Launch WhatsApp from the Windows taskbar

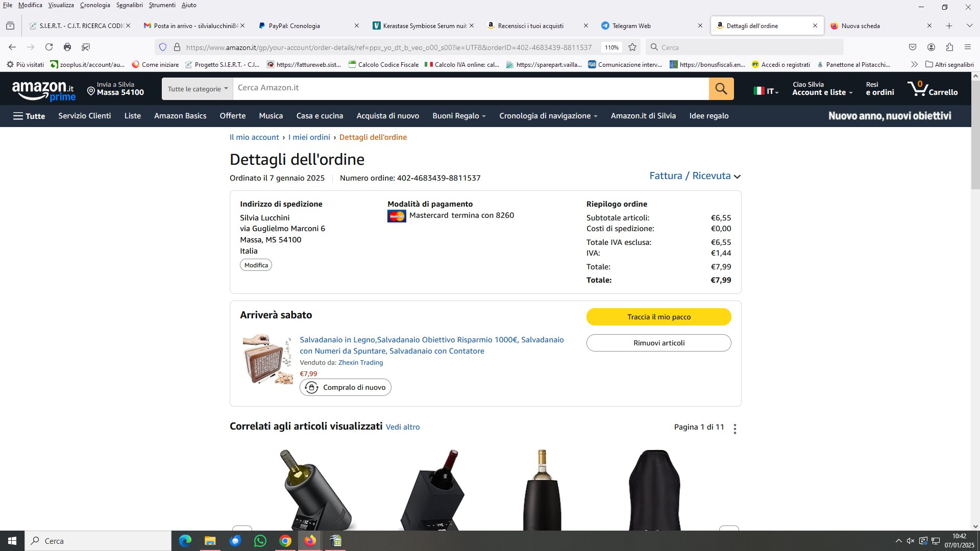tap(260, 541)
